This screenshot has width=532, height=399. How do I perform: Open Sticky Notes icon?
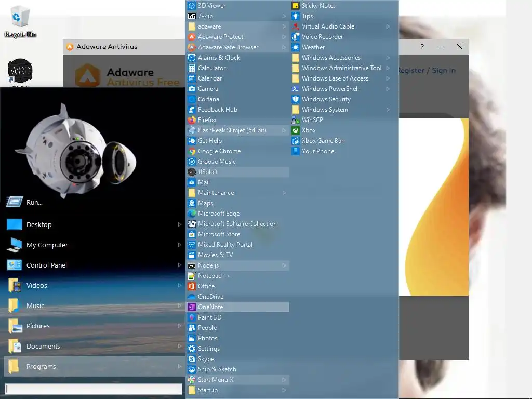pyautogui.click(x=296, y=5)
